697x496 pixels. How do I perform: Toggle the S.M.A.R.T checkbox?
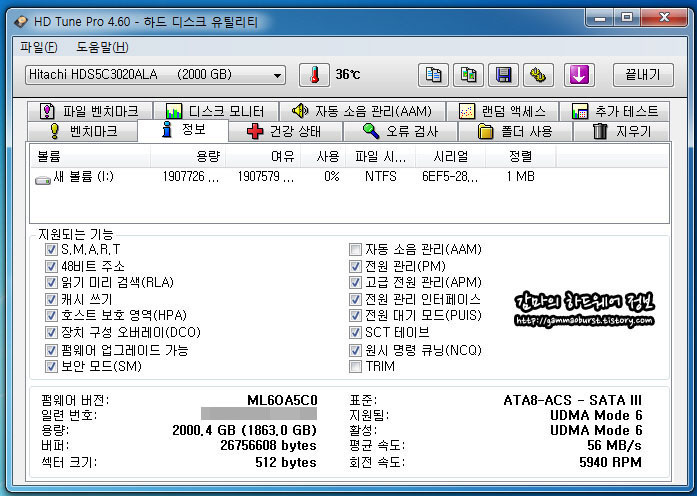(x=51, y=249)
